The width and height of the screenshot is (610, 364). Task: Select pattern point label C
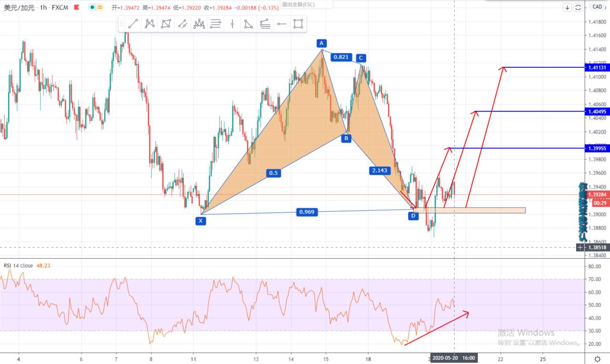coord(361,58)
